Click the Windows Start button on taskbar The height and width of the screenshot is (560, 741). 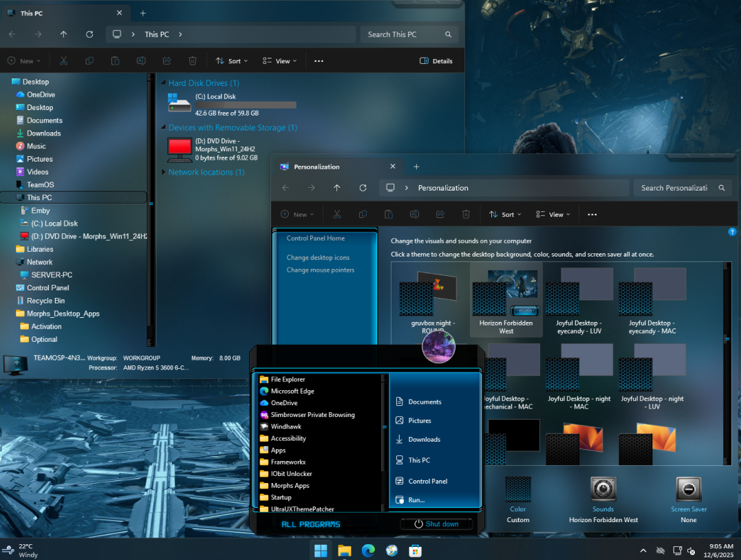pos(320,550)
